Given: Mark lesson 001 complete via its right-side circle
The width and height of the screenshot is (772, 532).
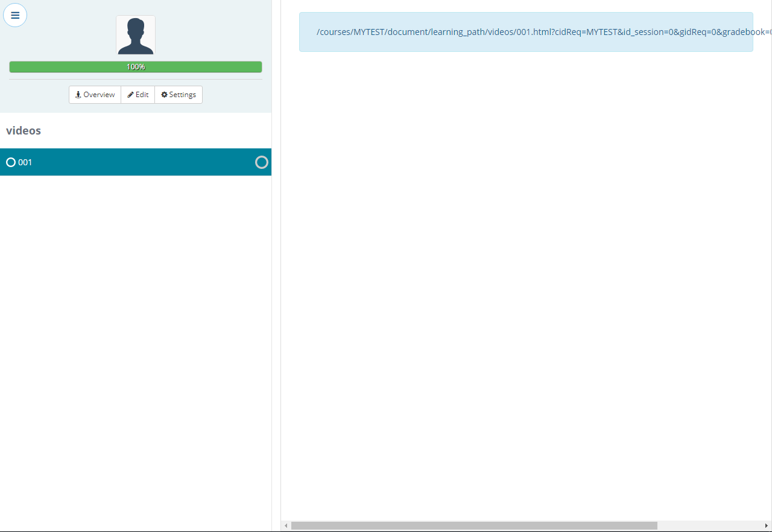Looking at the screenshot, I should 261,162.
